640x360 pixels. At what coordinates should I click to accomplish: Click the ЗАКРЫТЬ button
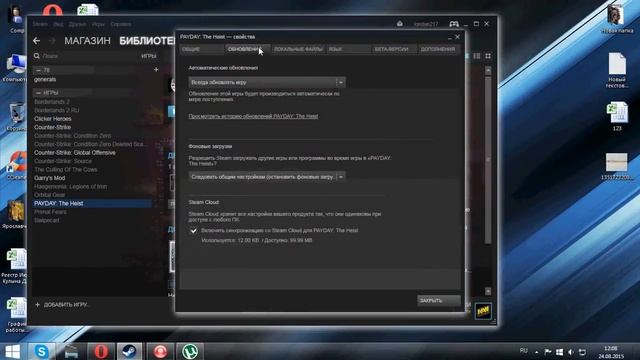pos(439,300)
